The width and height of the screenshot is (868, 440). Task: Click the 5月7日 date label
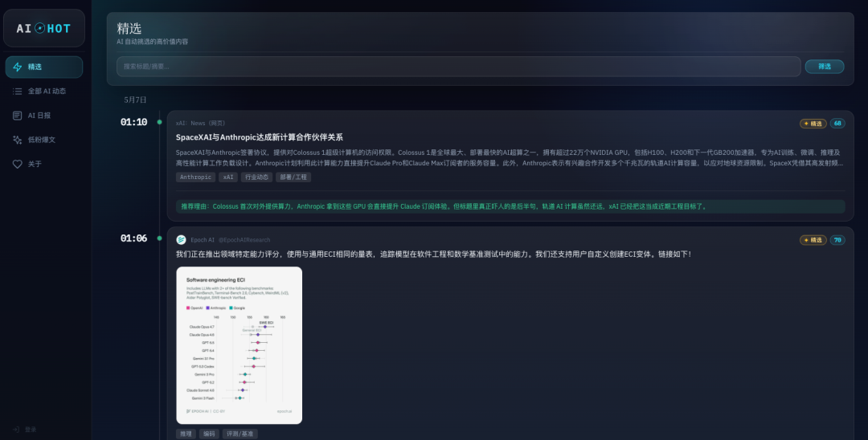tap(135, 100)
